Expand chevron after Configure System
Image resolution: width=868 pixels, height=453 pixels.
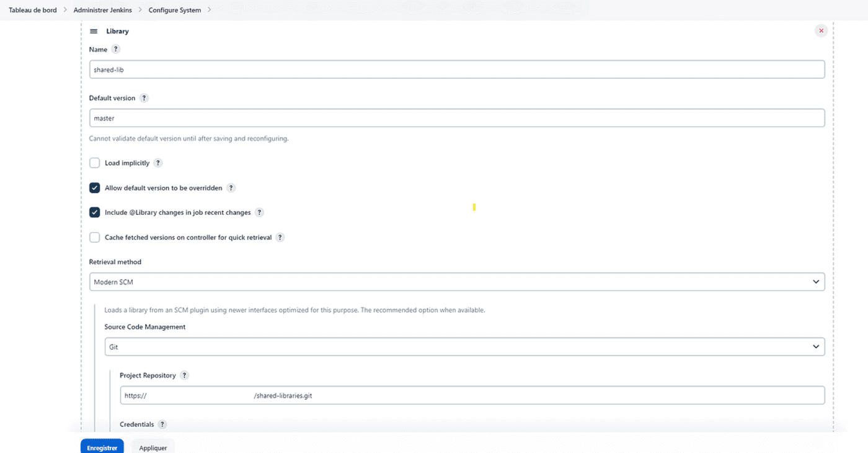(x=210, y=10)
